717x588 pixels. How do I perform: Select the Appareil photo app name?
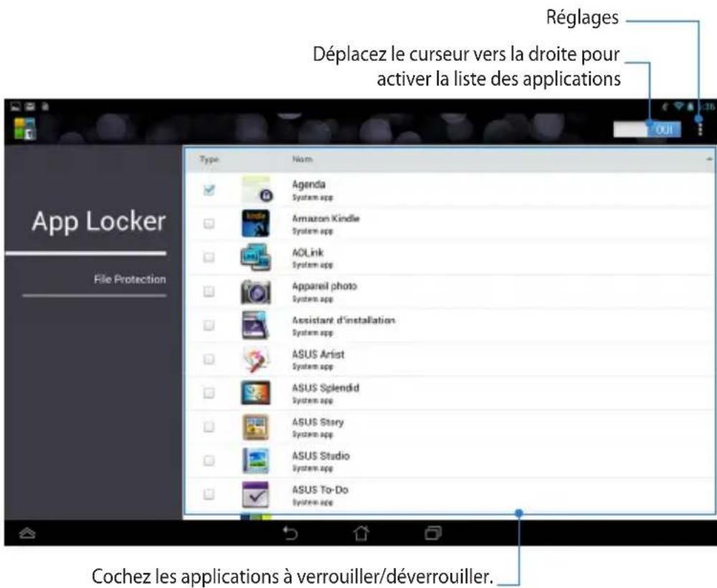coord(324,286)
